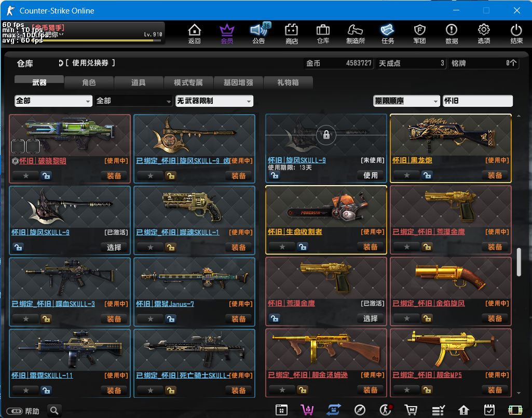Star the 靓金MP5 weapon

407,390
